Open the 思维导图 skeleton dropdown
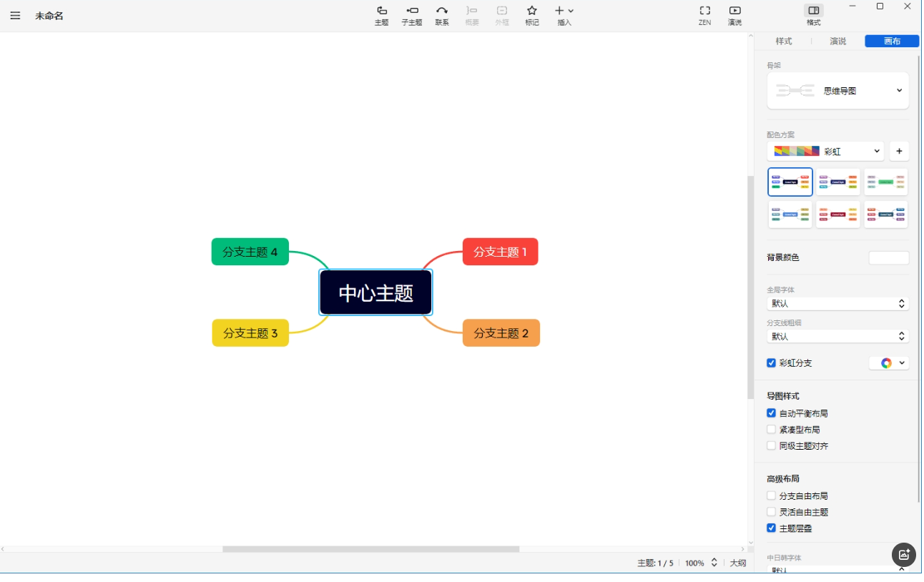This screenshot has height=582, width=924. coord(838,91)
